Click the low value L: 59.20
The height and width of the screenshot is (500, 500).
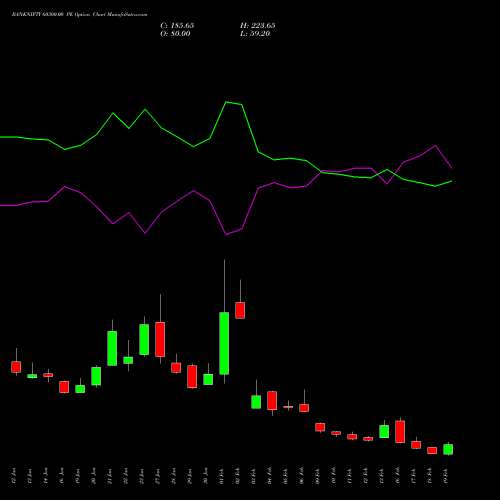click(255, 34)
